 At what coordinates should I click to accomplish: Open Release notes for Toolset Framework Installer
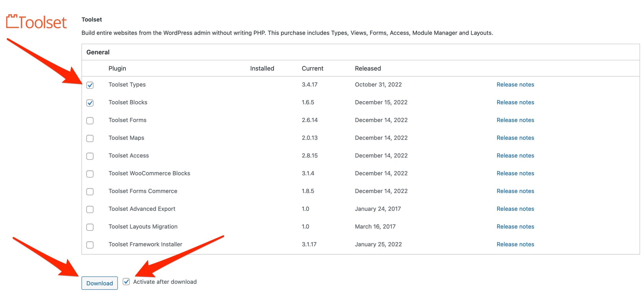[515, 244]
